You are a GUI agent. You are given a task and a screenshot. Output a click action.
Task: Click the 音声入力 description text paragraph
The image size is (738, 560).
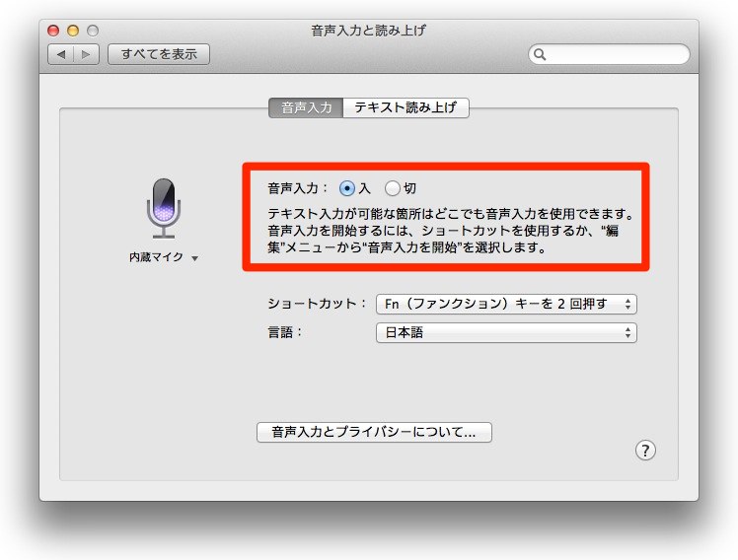[x=449, y=231]
